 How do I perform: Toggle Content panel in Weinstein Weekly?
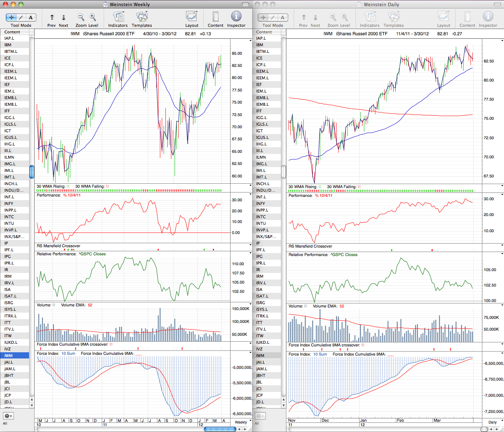click(x=215, y=17)
